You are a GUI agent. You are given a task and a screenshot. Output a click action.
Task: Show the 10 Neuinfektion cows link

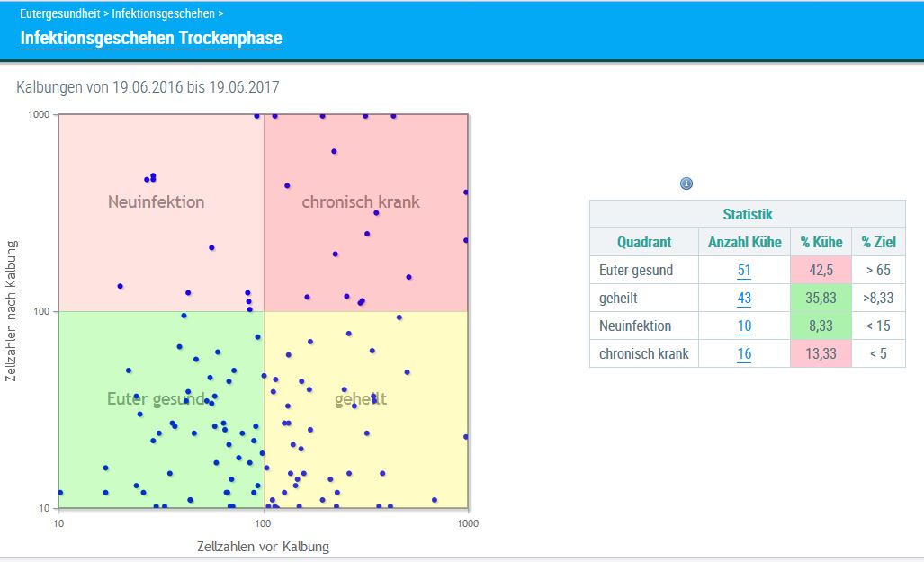[x=744, y=326]
